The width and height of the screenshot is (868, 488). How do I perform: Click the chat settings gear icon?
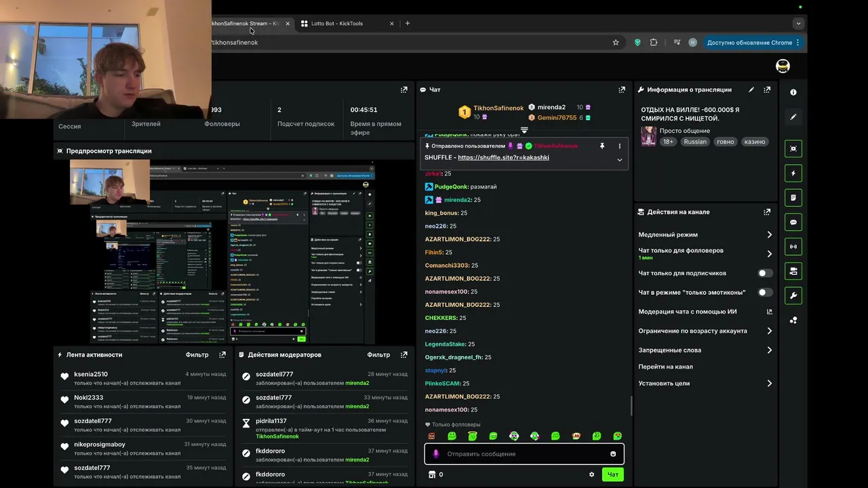[x=591, y=474]
